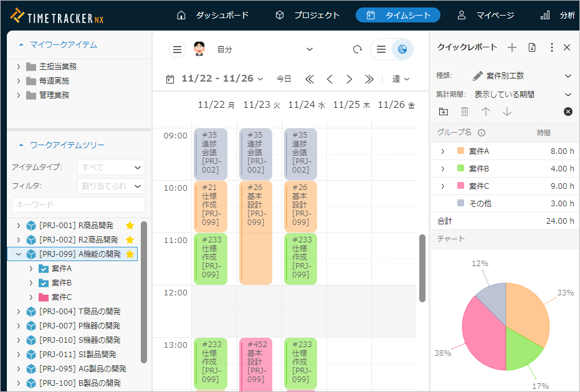Viewport: 580px width, 392px height.
Task: Open the hamburger menu beside user avatar
Action: [x=178, y=49]
